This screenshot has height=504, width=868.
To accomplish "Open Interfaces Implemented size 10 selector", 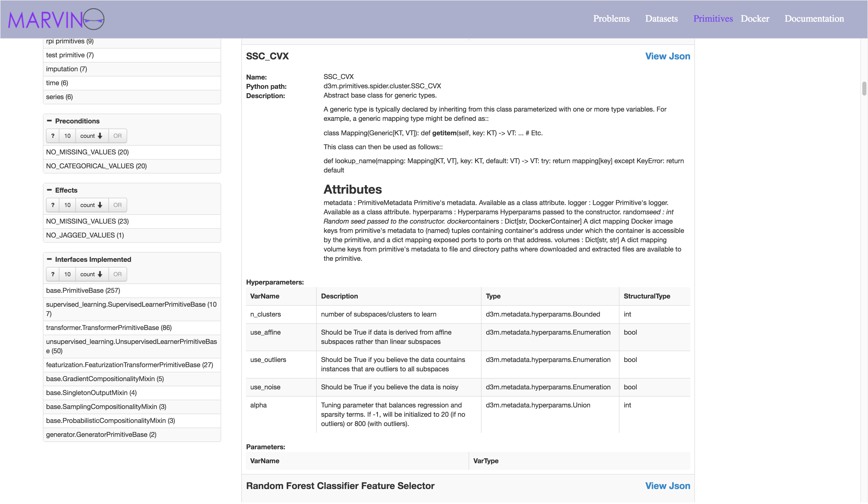I will click(x=67, y=274).
